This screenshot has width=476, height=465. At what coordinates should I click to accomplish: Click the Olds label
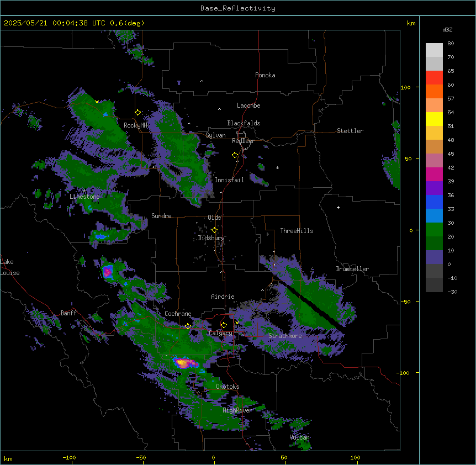[214, 218]
